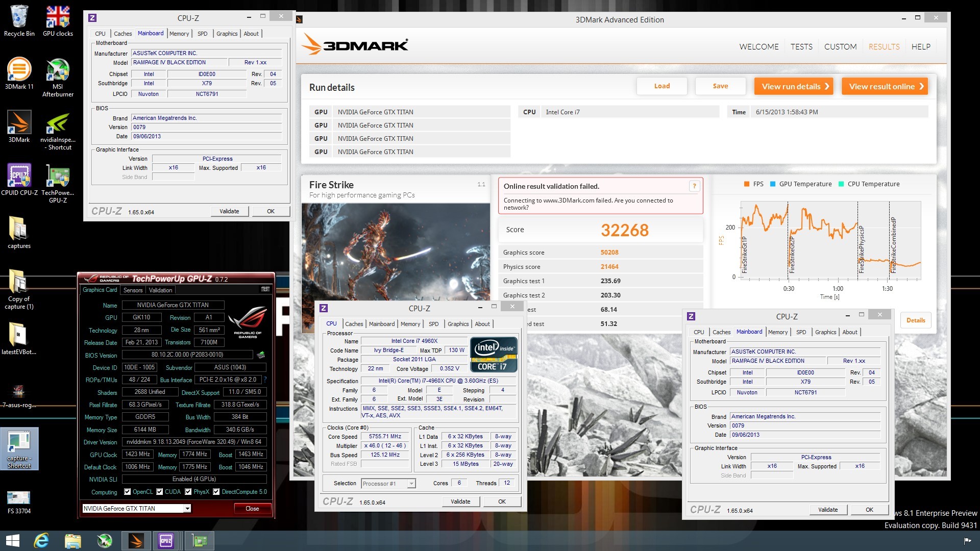The height and width of the screenshot is (551, 980).
Task: Open TechPowerUp GPU-Z desktop icon
Action: pyautogui.click(x=58, y=184)
